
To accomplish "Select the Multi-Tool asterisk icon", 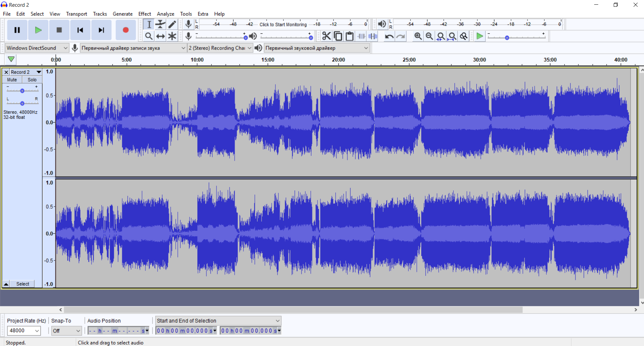I will coord(172,36).
